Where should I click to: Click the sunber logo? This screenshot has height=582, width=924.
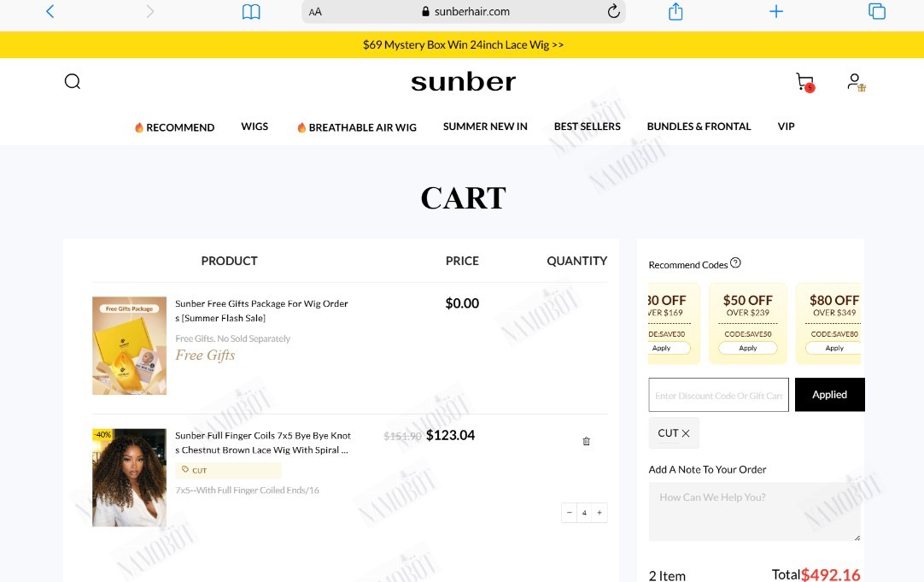pyautogui.click(x=463, y=82)
